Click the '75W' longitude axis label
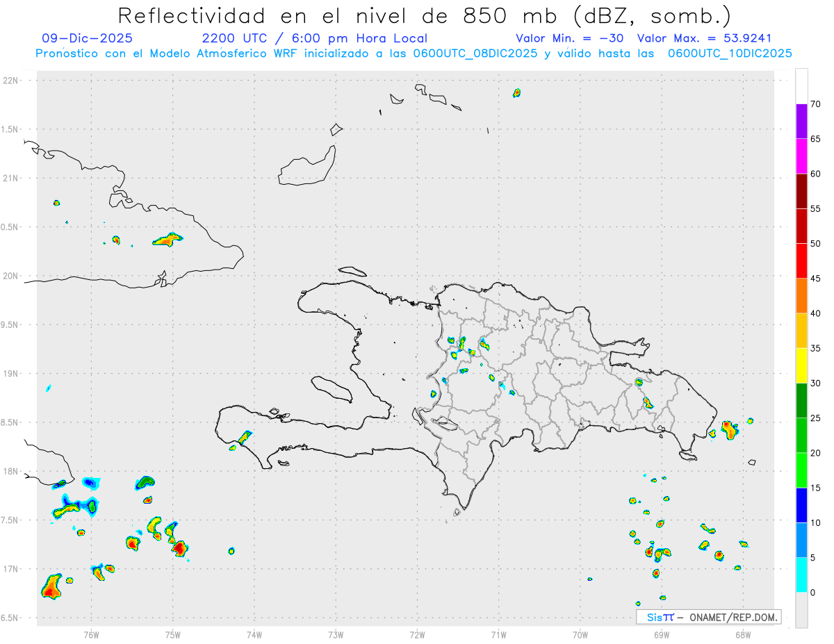This screenshot has width=834, height=644. pyautogui.click(x=172, y=634)
